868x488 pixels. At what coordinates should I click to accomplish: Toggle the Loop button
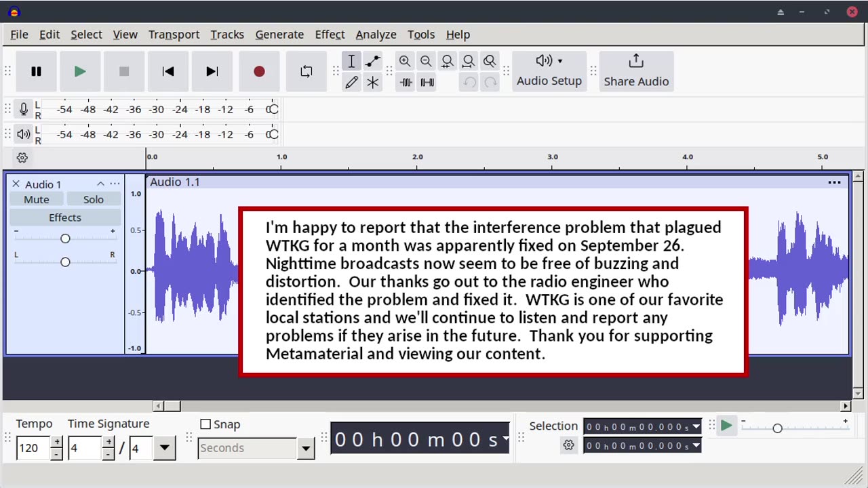click(307, 71)
